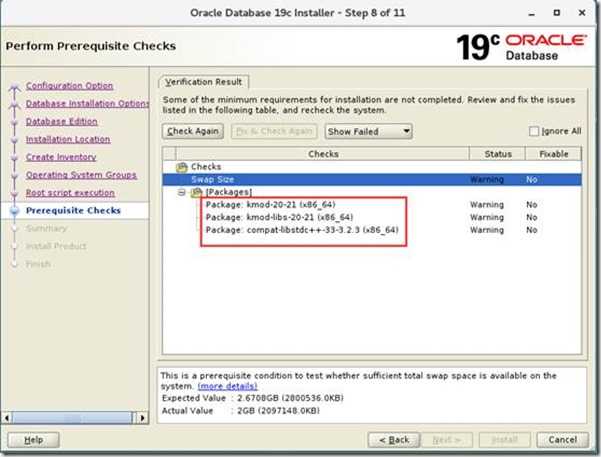The width and height of the screenshot is (601, 457).
Task: Go to Database Edition step
Action: coord(62,121)
